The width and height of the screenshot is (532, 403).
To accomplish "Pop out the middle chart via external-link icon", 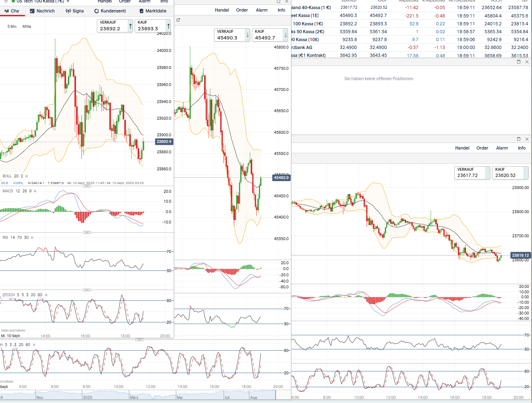I will point(178,20).
